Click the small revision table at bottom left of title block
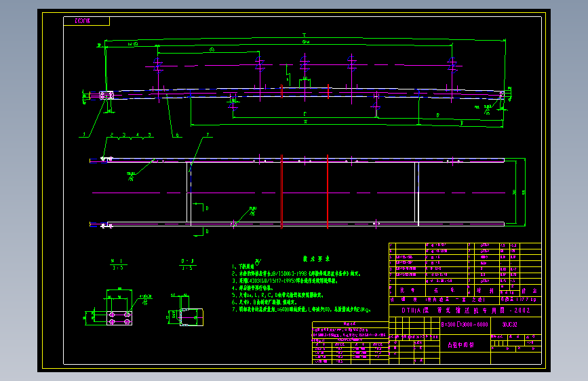The image size is (588, 381). coord(350,343)
